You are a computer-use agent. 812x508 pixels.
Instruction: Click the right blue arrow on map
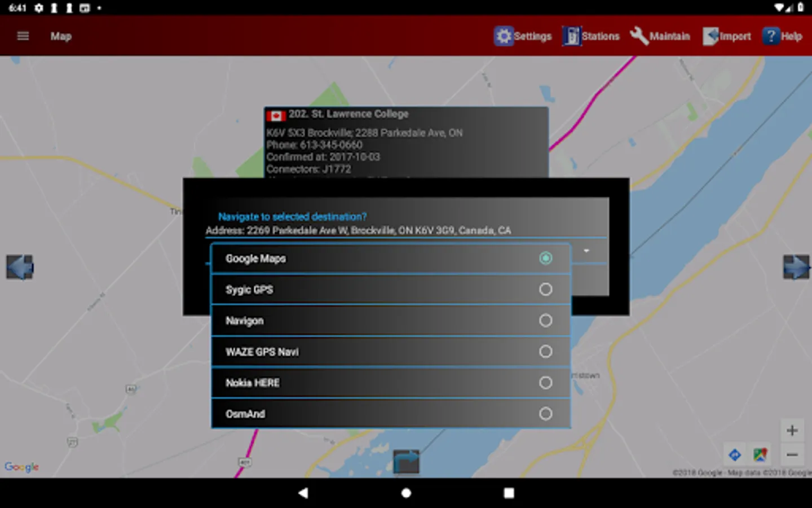[796, 267]
